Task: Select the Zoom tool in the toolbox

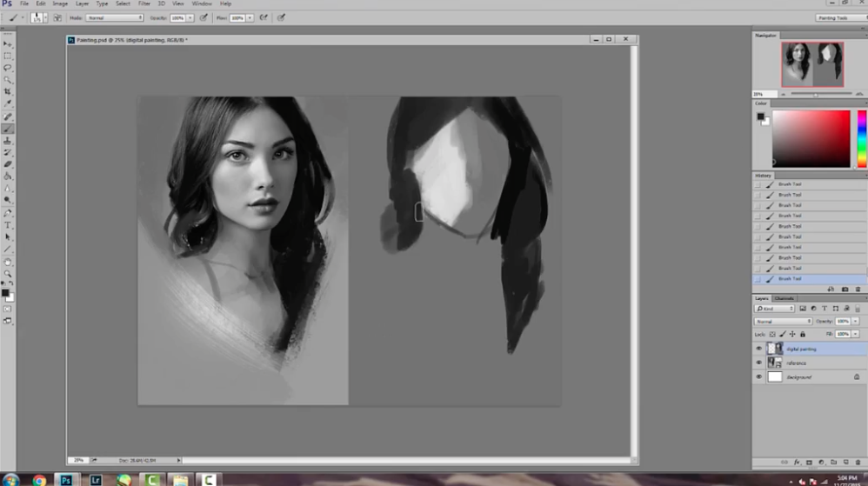Action: (9, 274)
